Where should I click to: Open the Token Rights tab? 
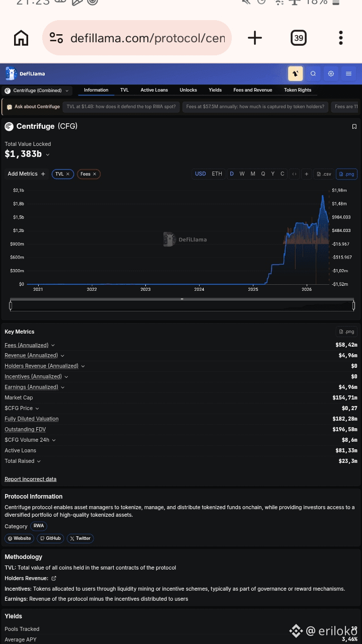click(x=298, y=90)
